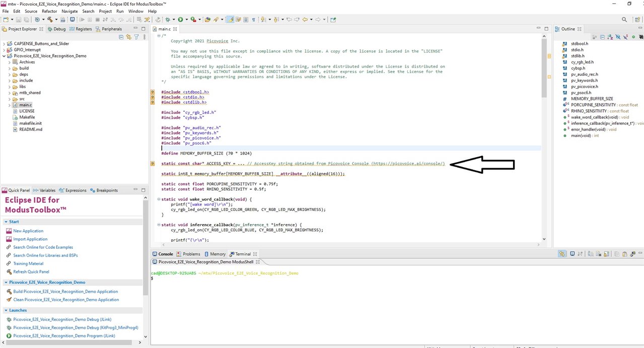Open the Refactor menu
The image size is (644, 348).
click(49, 11)
